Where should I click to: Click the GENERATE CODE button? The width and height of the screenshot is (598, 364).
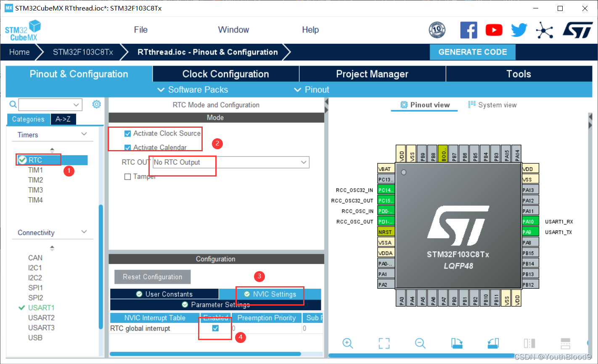tap(473, 52)
